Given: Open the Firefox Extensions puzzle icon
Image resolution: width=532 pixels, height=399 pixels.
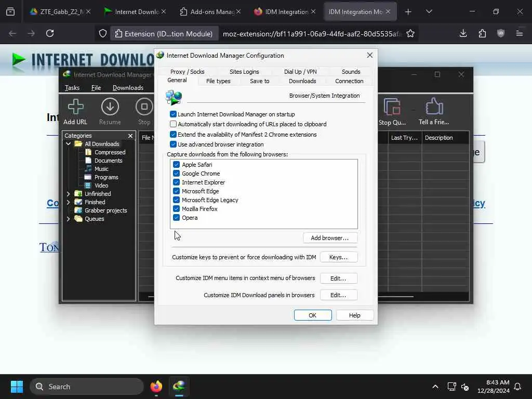Looking at the screenshot, I should pos(482,33).
